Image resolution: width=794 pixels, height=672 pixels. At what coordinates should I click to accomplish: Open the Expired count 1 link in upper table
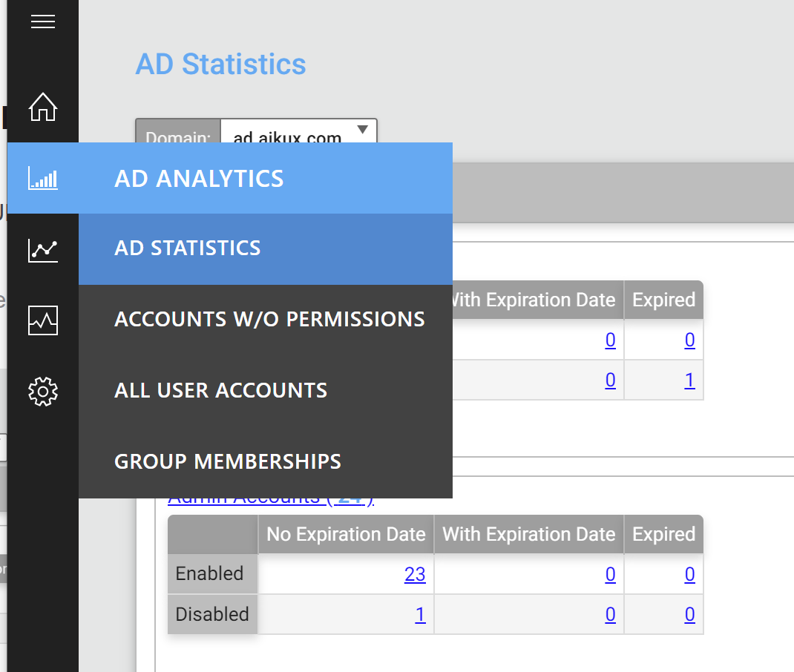pos(689,380)
